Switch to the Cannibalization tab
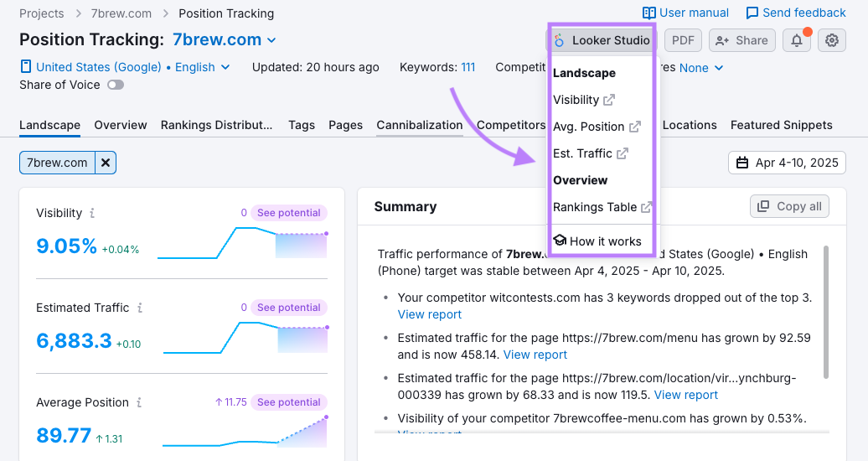 click(419, 125)
